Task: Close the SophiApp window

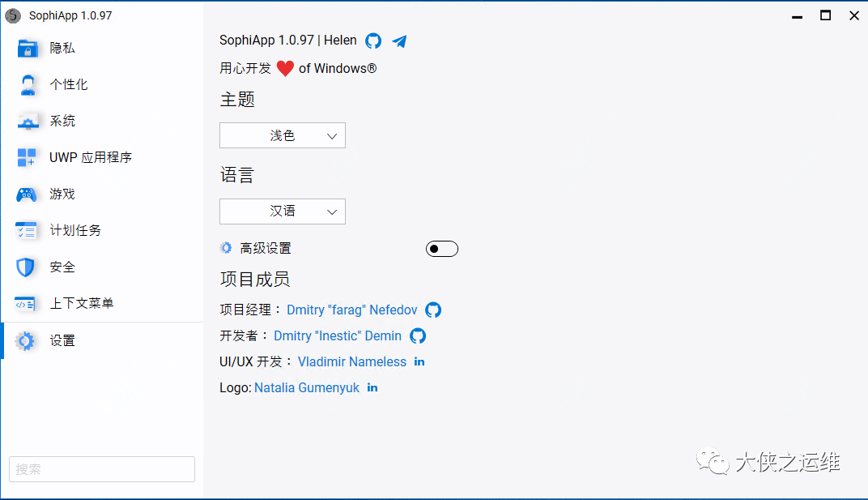Action: pos(854,15)
